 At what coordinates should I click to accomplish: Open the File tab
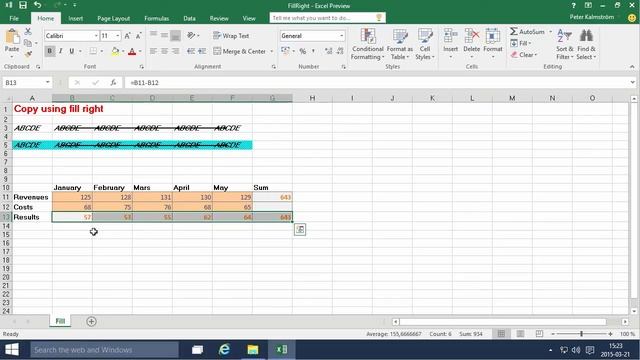pos(14,18)
